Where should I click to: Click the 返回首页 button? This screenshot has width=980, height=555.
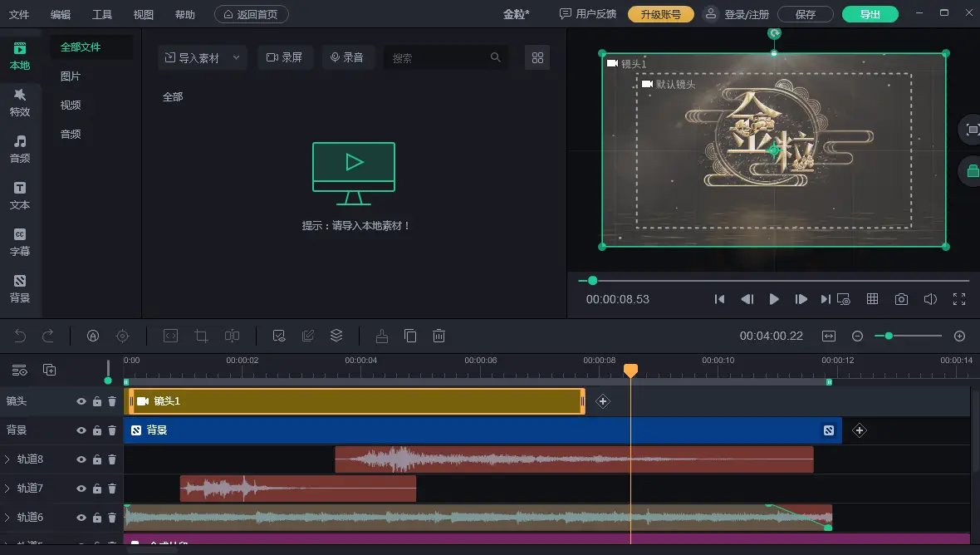tap(252, 14)
